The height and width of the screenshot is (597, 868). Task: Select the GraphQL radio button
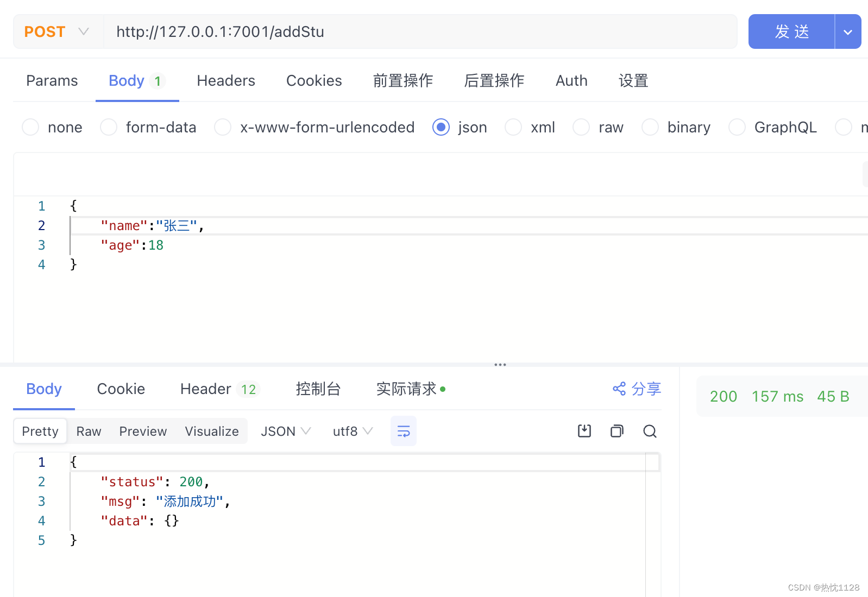tap(737, 127)
